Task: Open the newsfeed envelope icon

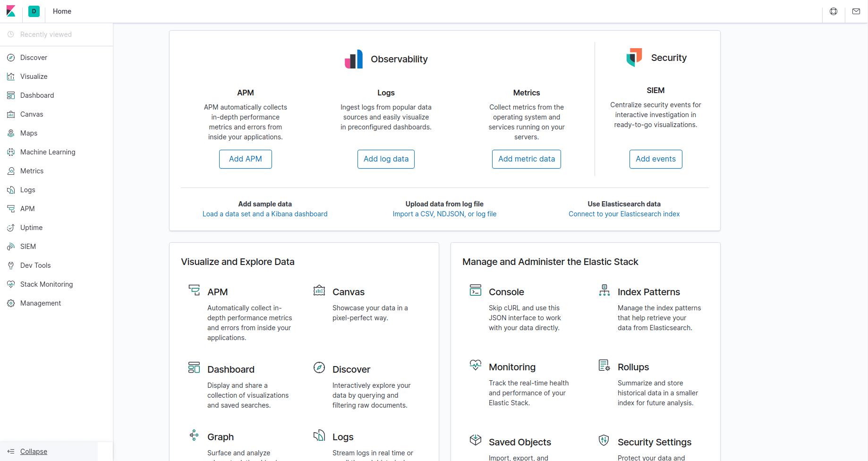Action: [x=856, y=11]
